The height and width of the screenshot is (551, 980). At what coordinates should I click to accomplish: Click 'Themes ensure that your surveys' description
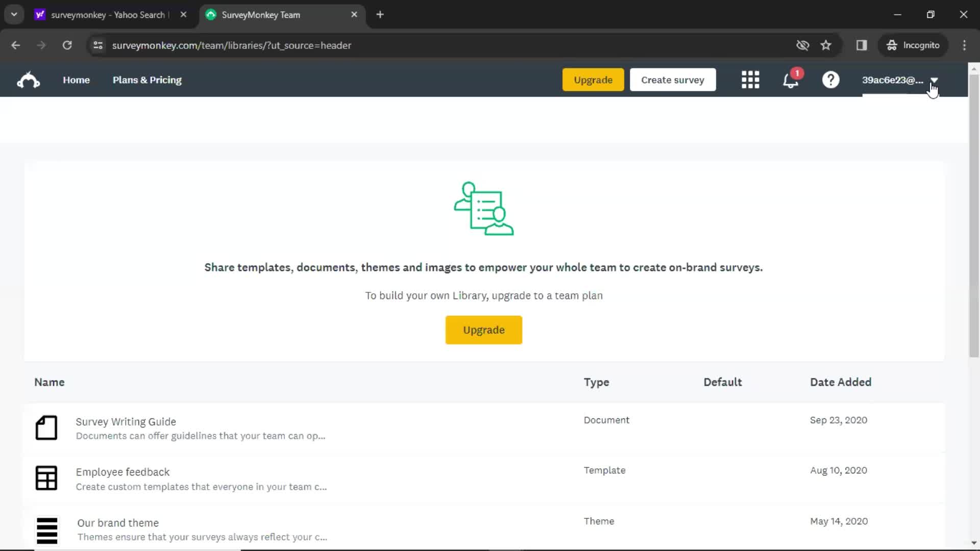coord(202,537)
